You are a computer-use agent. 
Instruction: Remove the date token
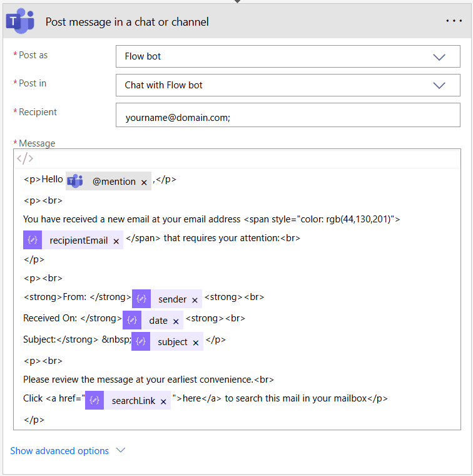(176, 321)
